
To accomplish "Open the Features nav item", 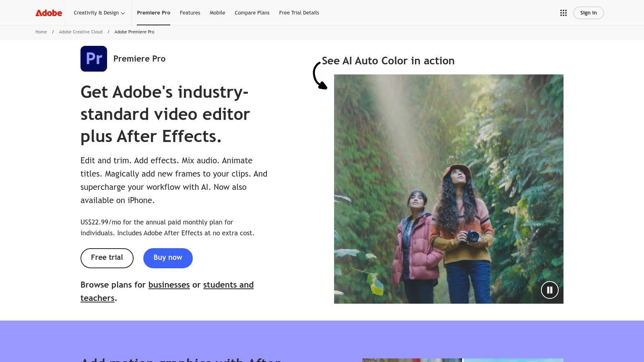I will pyautogui.click(x=190, y=13).
